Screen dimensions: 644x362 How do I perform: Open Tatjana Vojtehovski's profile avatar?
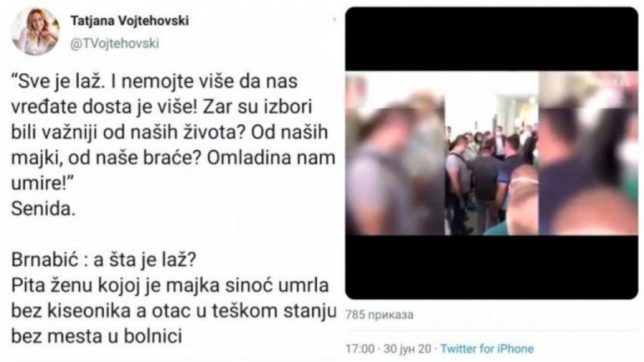point(35,31)
